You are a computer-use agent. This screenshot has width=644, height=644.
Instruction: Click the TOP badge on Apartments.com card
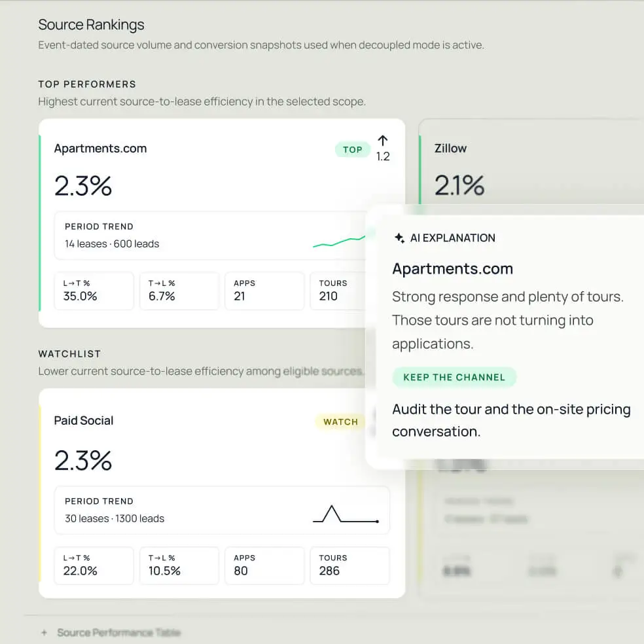click(x=352, y=149)
